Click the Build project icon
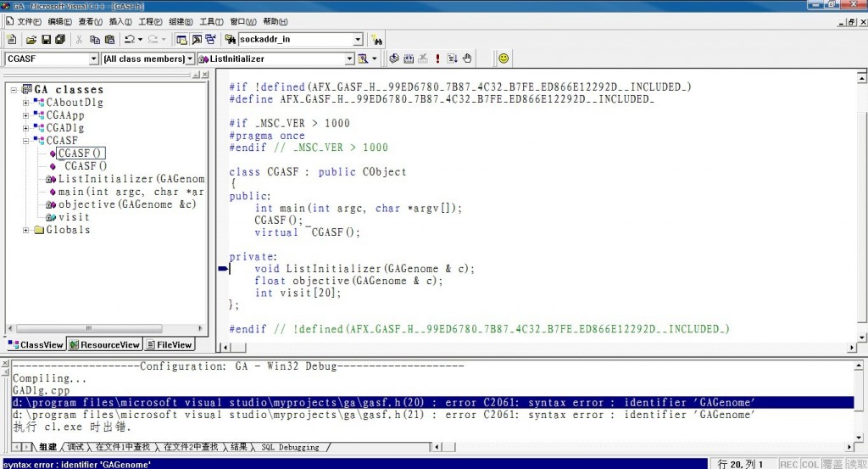The image size is (868, 469). click(409, 59)
